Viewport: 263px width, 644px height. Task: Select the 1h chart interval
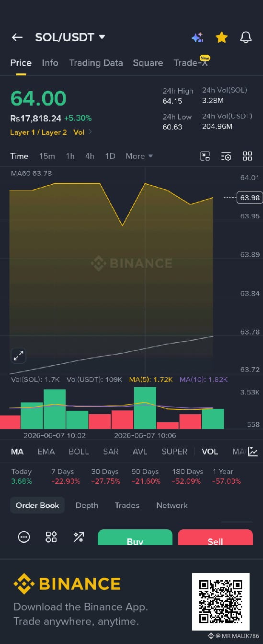point(70,156)
